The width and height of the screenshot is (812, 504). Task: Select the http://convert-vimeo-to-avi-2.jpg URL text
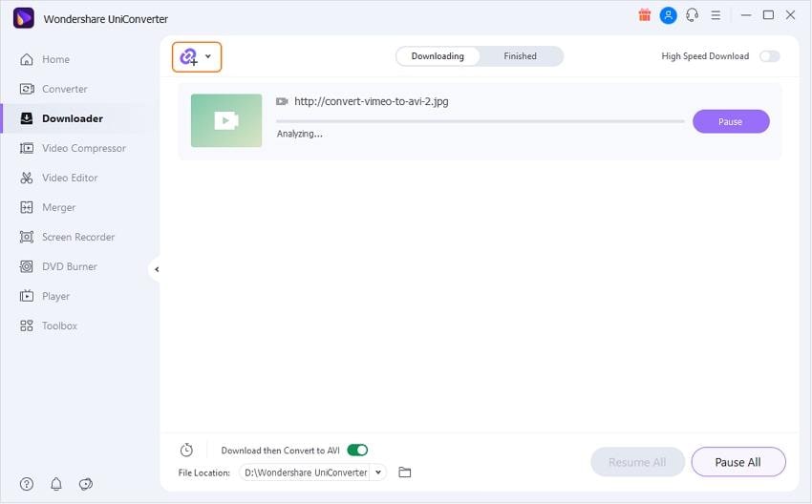372,101
